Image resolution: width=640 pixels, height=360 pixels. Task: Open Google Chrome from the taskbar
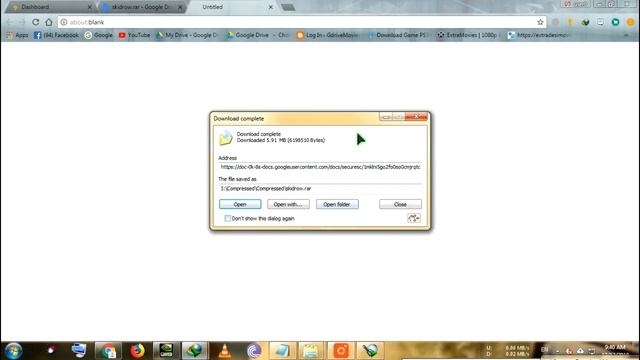pos(108,351)
